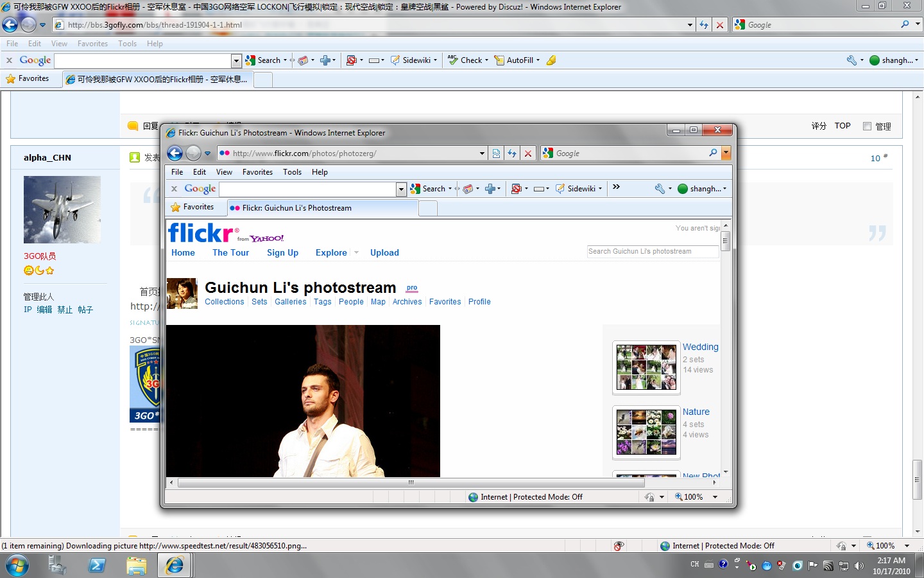Click the Internet Explorer taskbar button
This screenshot has width=924, height=578.
[x=174, y=566]
